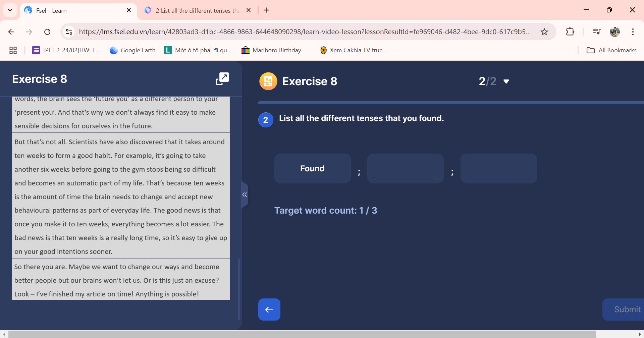Open Exercise 8 in a new window
Screen dimensions: 644x338
tap(222, 78)
